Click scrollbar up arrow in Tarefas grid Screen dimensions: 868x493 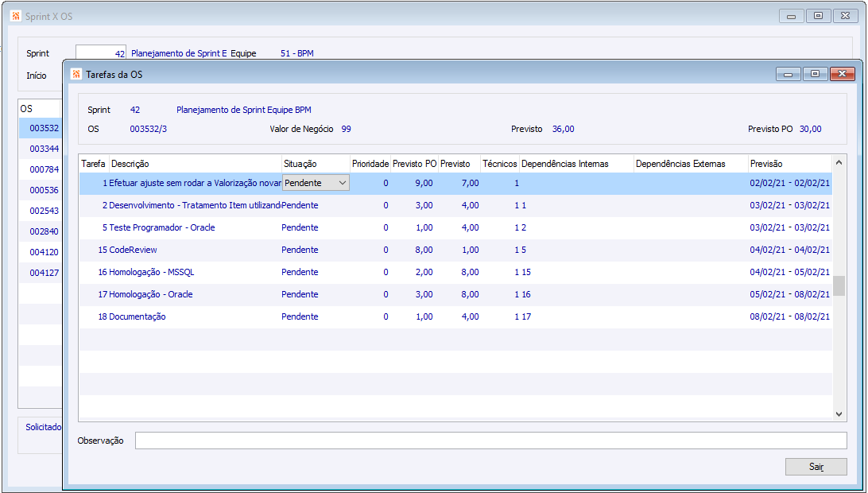tap(839, 163)
